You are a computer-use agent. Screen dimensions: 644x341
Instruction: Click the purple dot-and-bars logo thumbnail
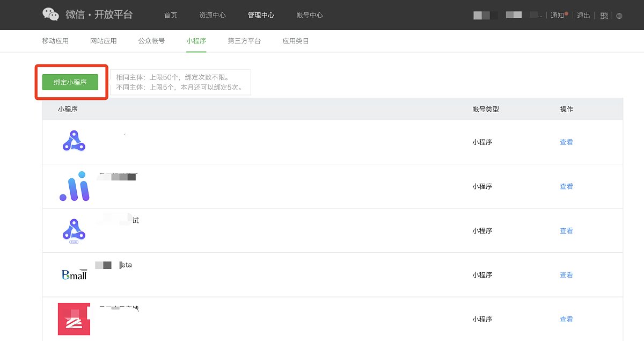[74, 186]
